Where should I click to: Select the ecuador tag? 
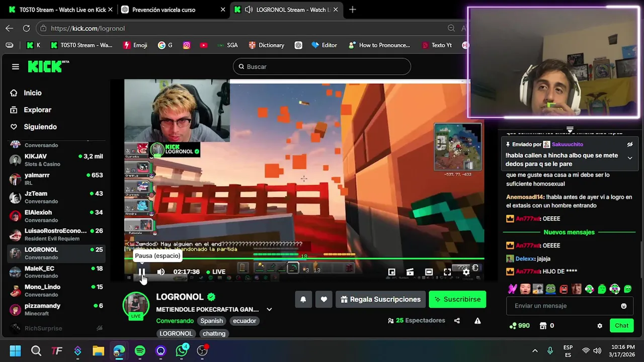tap(245, 321)
